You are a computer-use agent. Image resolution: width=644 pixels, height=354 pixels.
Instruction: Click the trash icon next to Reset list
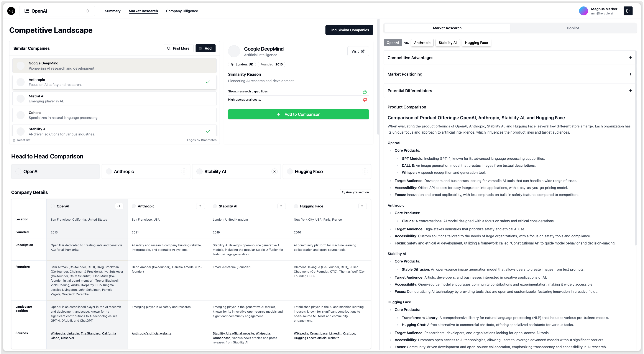tap(14, 140)
